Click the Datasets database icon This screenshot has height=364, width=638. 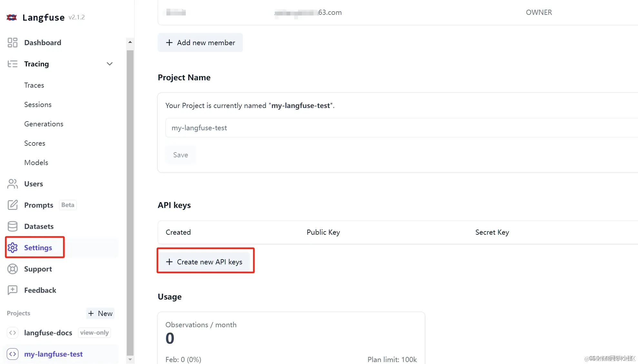[x=12, y=226]
